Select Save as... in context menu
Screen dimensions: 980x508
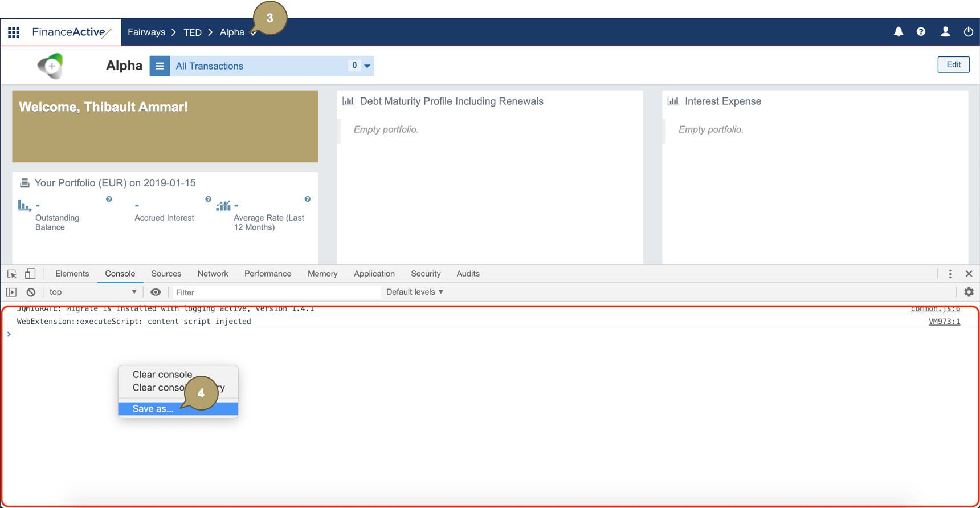click(x=153, y=409)
